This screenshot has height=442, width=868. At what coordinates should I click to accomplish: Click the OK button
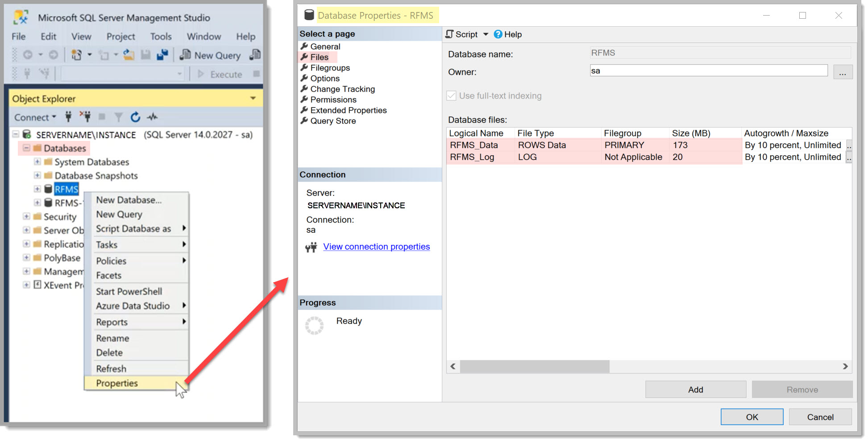[752, 417]
